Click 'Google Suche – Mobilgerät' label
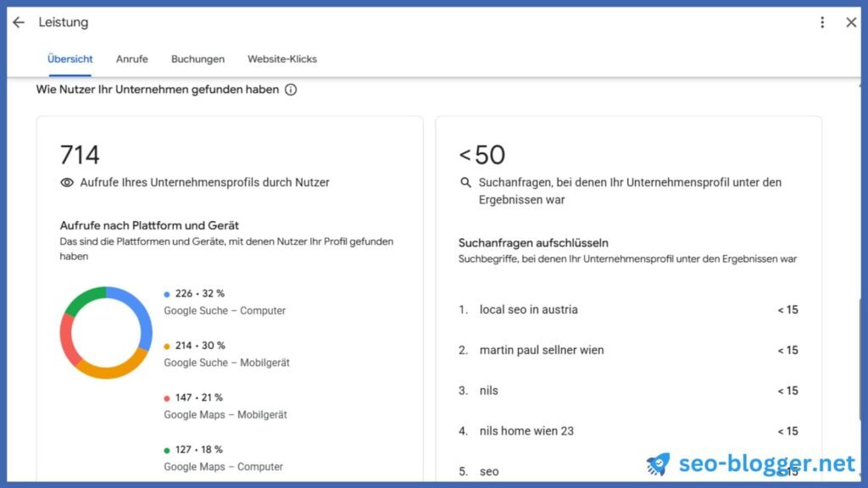This screenshot has width=868, height=488. [226, 363]
